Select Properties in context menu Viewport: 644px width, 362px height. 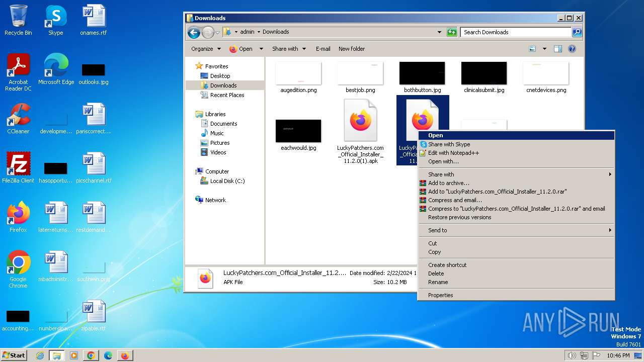coord(516,295)
